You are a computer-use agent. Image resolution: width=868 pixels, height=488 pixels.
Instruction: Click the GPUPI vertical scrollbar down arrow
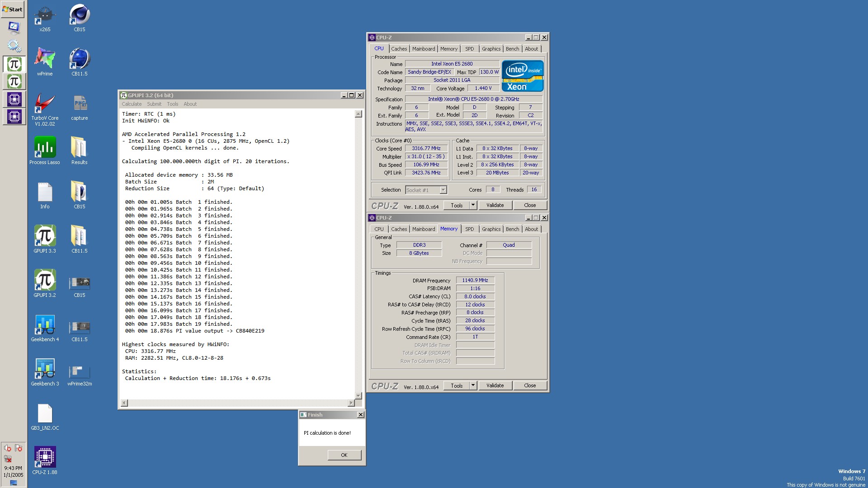[359, 395]
